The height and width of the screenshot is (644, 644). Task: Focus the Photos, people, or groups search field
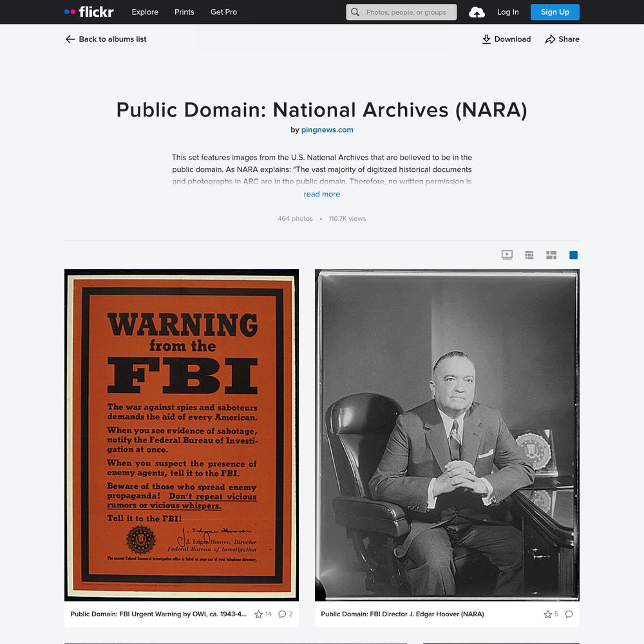click(x=401, y=12)
